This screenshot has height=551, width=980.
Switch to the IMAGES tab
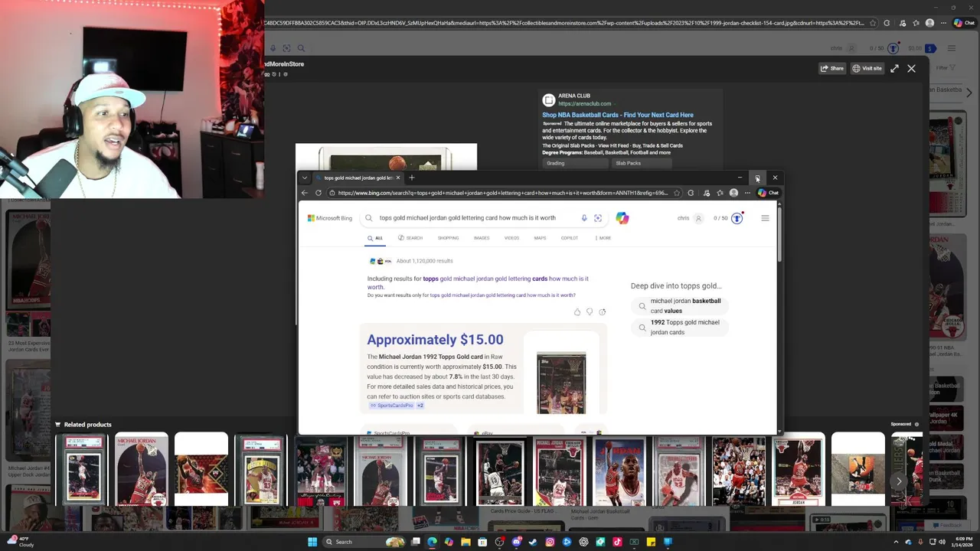coord(482,238)
